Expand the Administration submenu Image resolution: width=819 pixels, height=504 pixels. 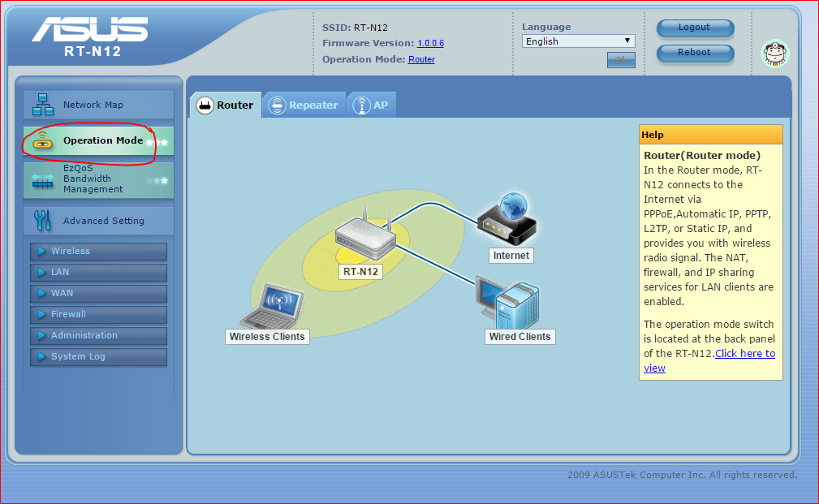[99, 335]
